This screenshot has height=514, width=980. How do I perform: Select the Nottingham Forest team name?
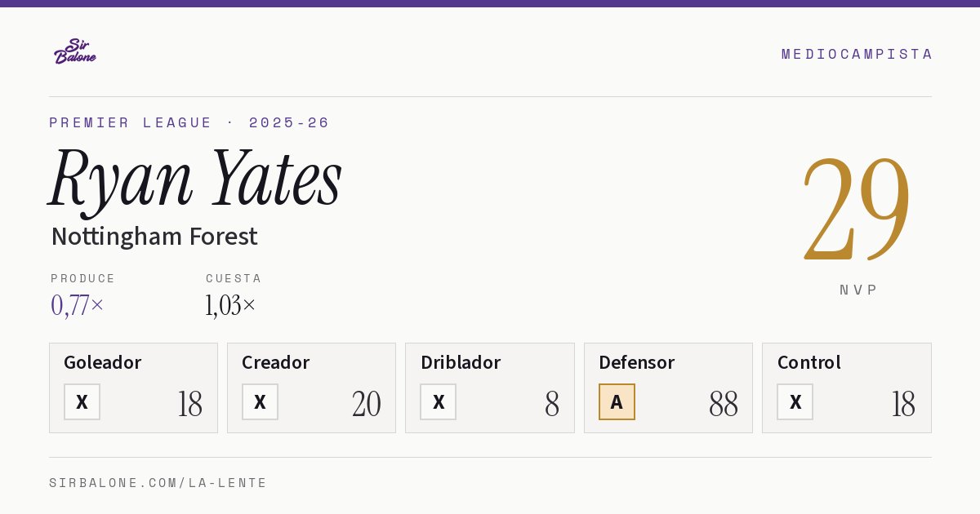[154, 237]
